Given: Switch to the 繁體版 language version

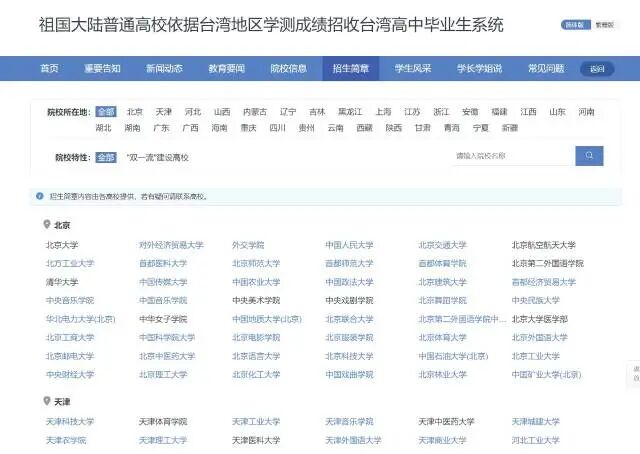Looking at the screenshot, I should 604,25.
